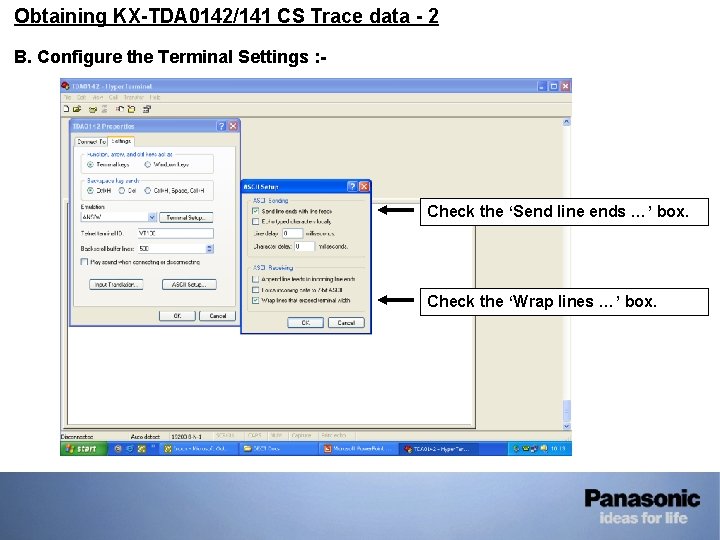Click the Input Translation button

coord(116,285)
